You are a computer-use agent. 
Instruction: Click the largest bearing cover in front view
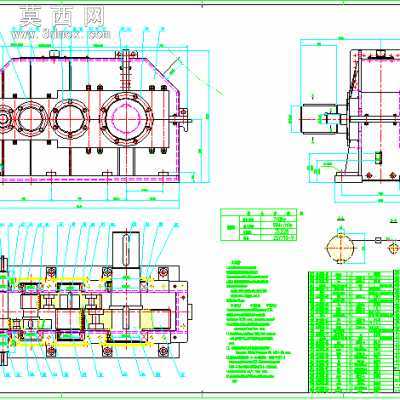pyautogui.click(x=126, y=119)
